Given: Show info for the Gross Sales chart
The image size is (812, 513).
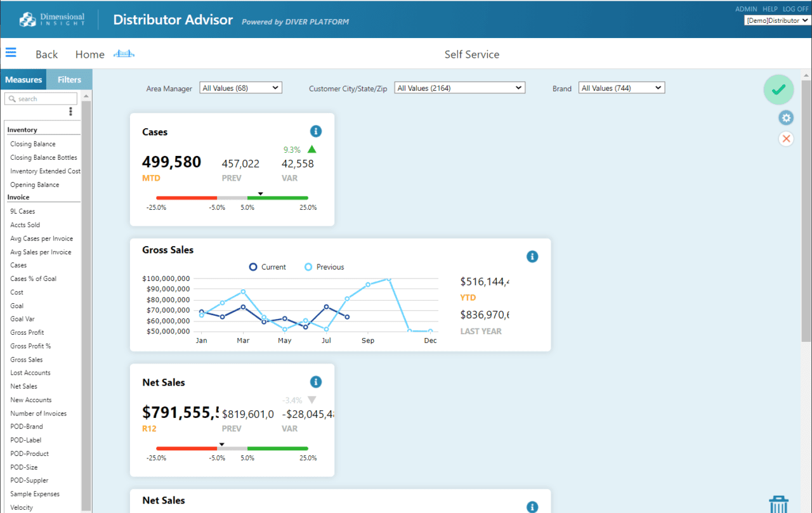Looking at the screenshot, I should (x=532, y=256).
